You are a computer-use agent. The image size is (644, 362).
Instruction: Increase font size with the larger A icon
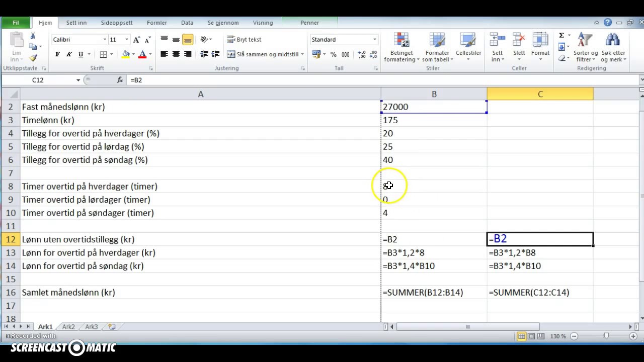[137, 40]
